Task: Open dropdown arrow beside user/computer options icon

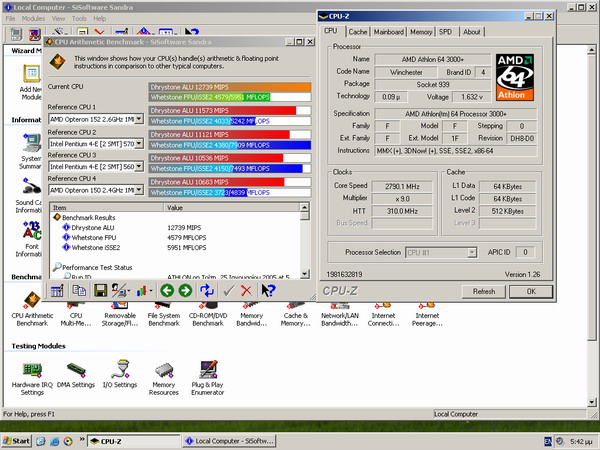Action: (x=128, y=291)
